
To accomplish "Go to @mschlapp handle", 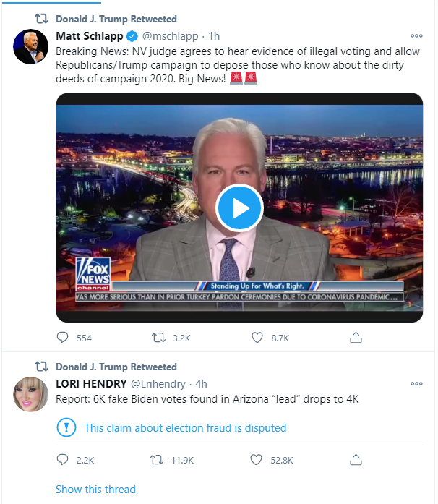I will (171, 36).
